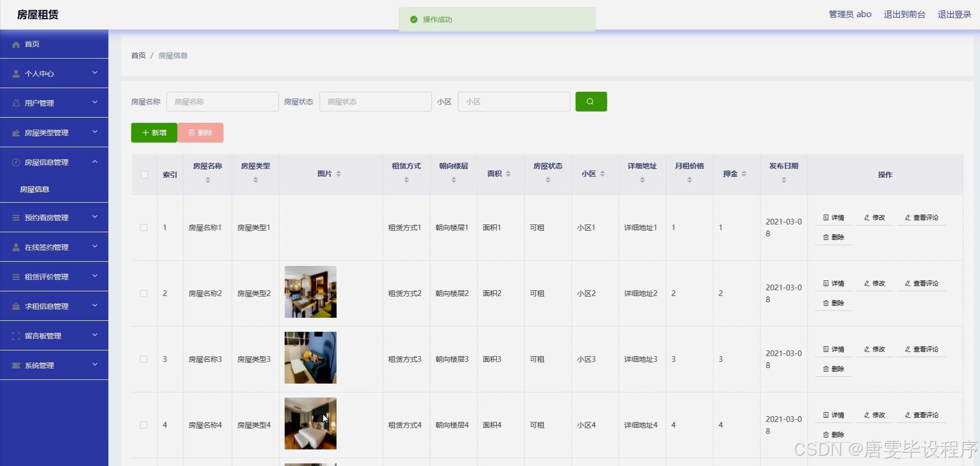Open the room photo thumbnail for 房屋名称4

point(310,423)
